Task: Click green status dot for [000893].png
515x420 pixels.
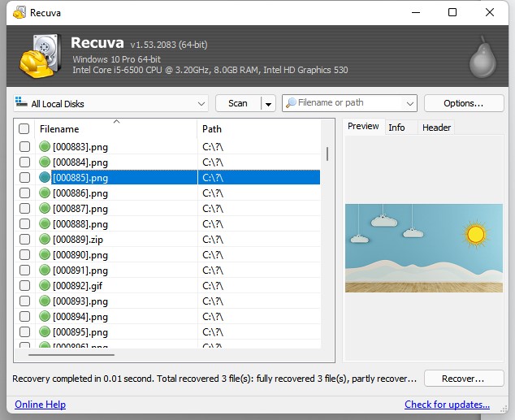Action: pyautogui.click(x=45, y=301)
